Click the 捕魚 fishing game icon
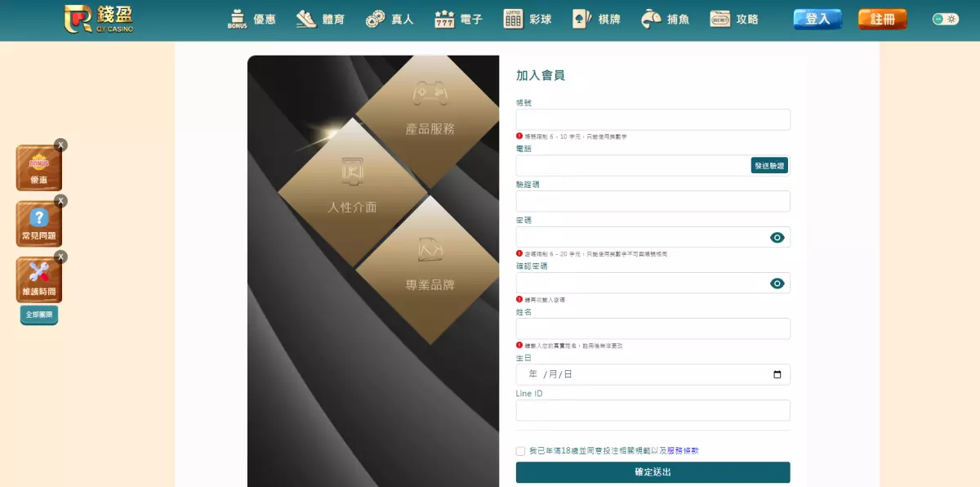 [x=650, y=18]
